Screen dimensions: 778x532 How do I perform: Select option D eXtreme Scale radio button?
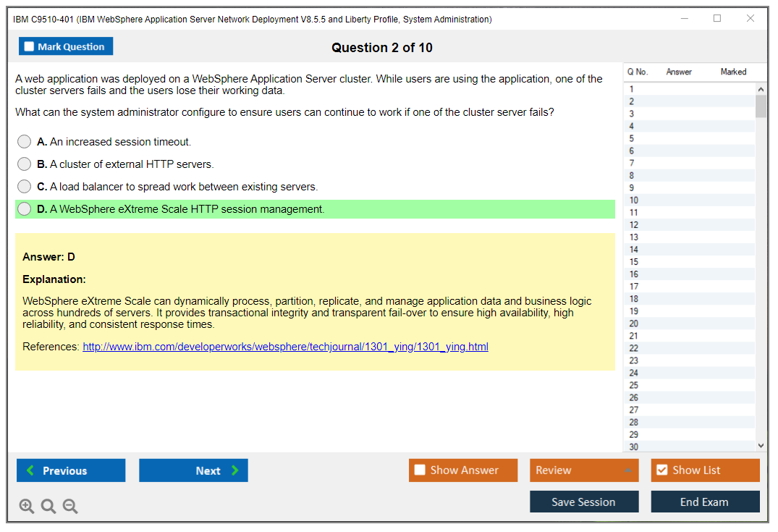click(25, 209)
